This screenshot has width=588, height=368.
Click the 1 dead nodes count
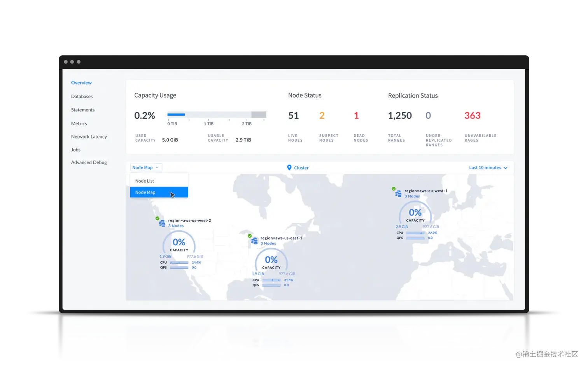(x=356, y=116)
